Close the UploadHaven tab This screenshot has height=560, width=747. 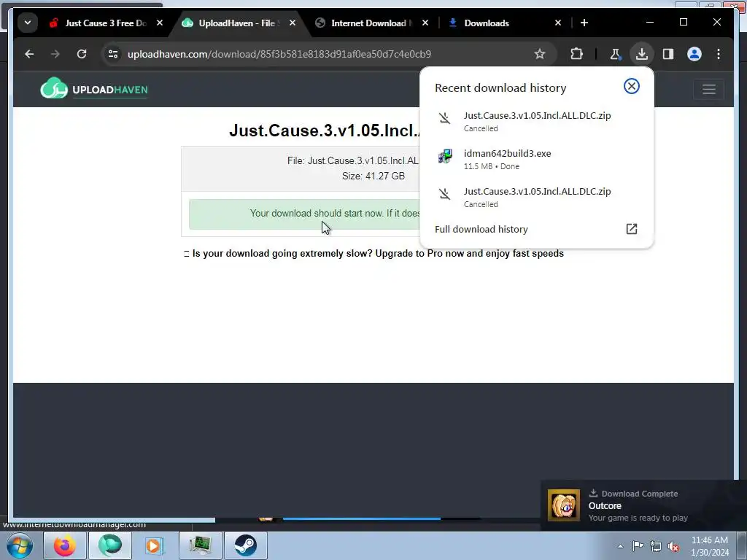coord(293,23)
